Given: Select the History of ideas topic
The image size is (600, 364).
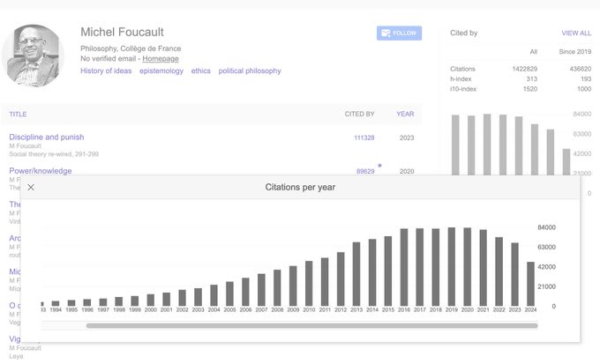Looking at the screenshot, I should (106, 71).
